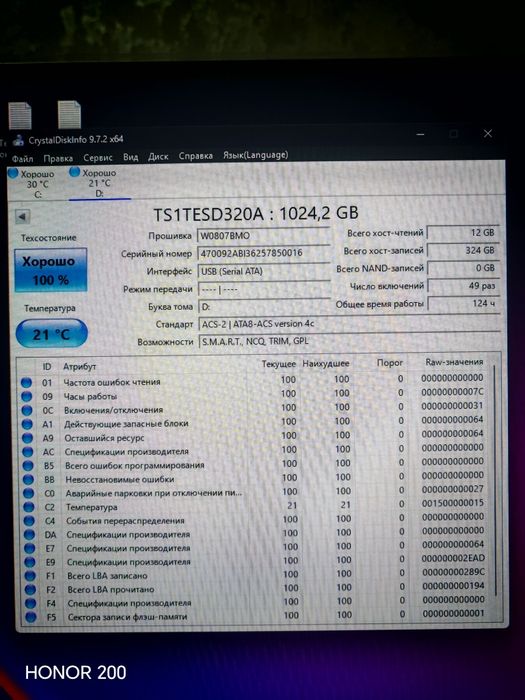Screen dimensions: 525x700
Task: Open the first text file desktop icon
Action: coord(20,115)
